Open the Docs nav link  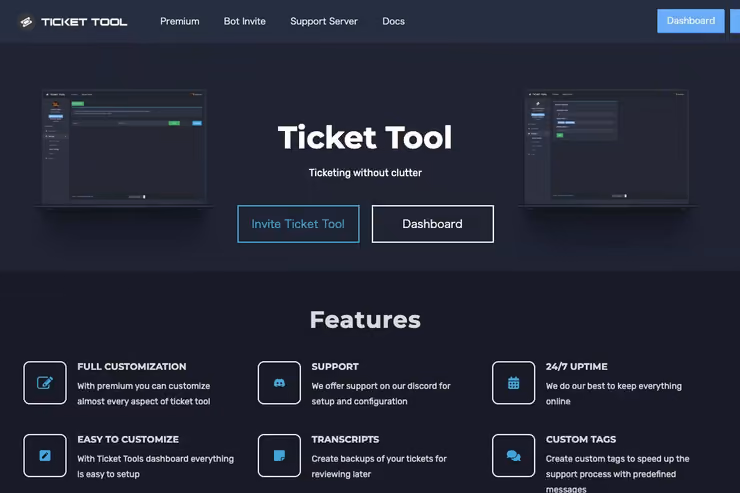point(393,21)
